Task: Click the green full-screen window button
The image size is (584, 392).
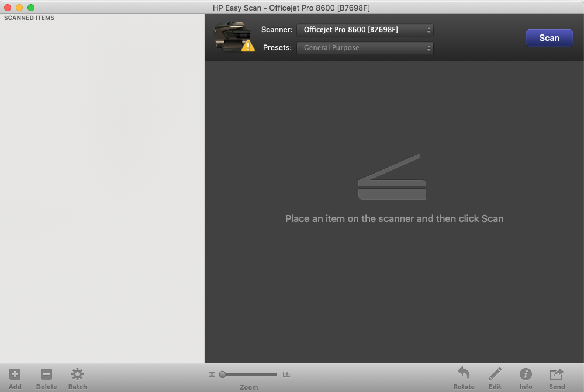Action: (31, 8)
